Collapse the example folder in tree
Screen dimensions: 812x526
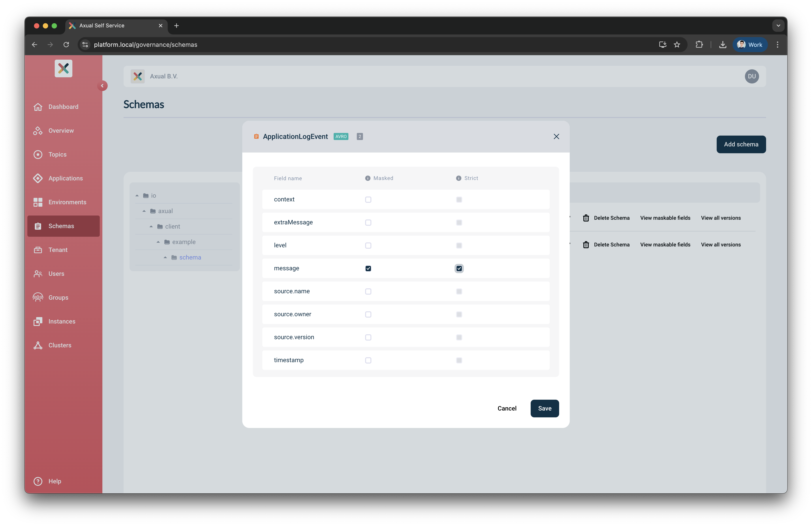[x=158, y=242]
